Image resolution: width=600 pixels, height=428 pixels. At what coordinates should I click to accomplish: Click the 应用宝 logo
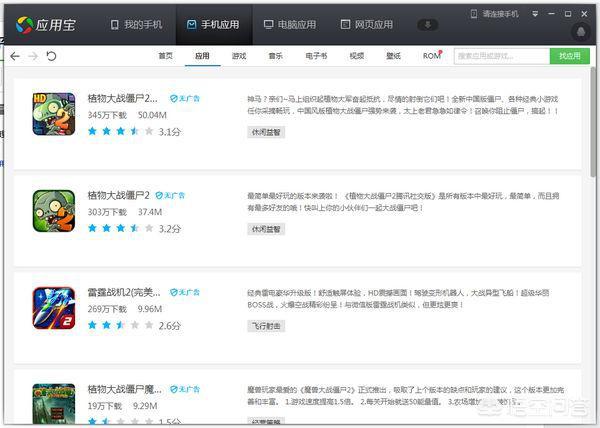[x=46, y=25]
